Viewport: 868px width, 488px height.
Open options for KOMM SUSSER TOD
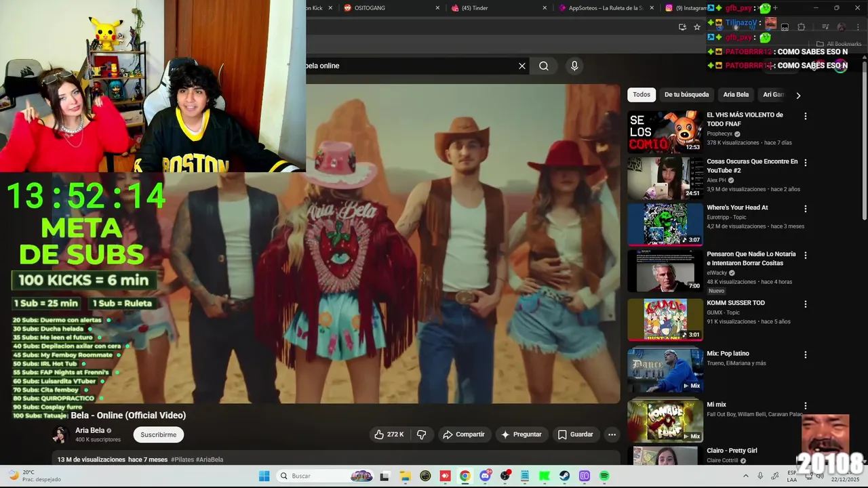tap(806, 304)
